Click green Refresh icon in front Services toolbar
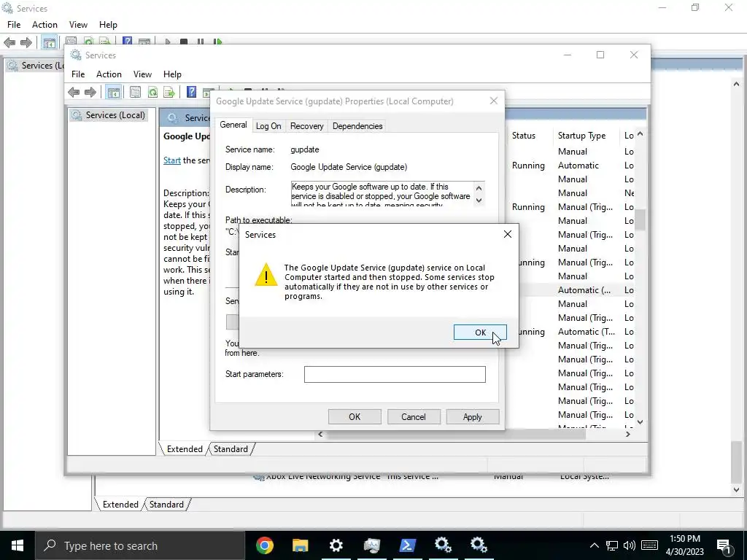 click(152, 92)
